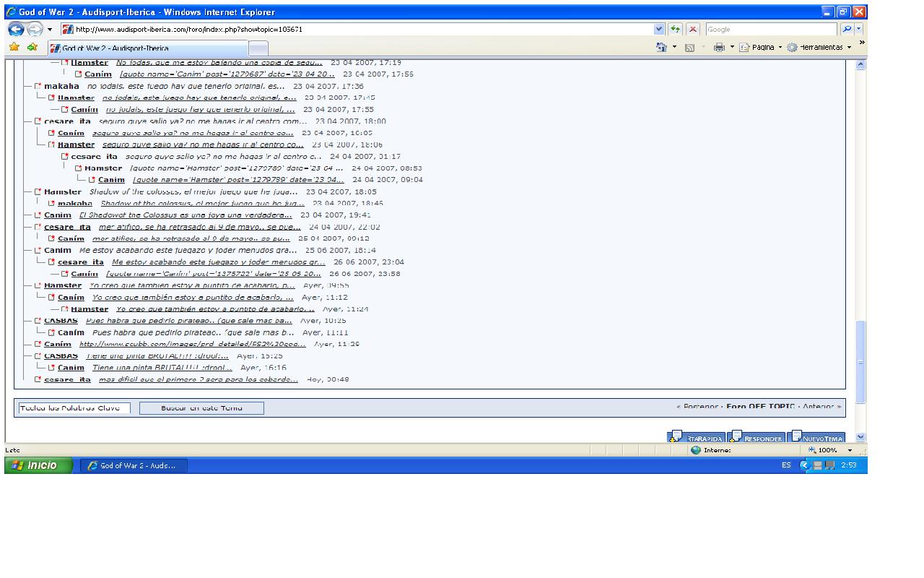Open cesare_ita 26 06 2007 23:04 reply
The height and width of the screenshot is (578, 924).
219,262
